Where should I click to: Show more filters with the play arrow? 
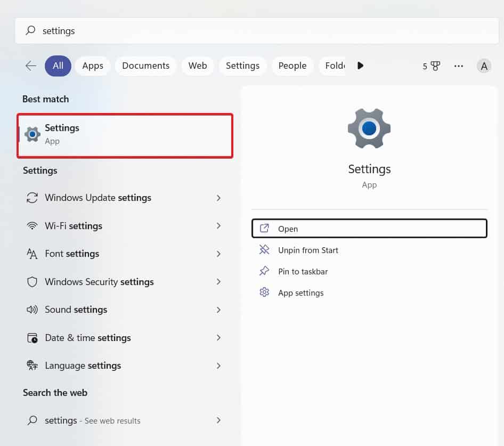[360, 66]
